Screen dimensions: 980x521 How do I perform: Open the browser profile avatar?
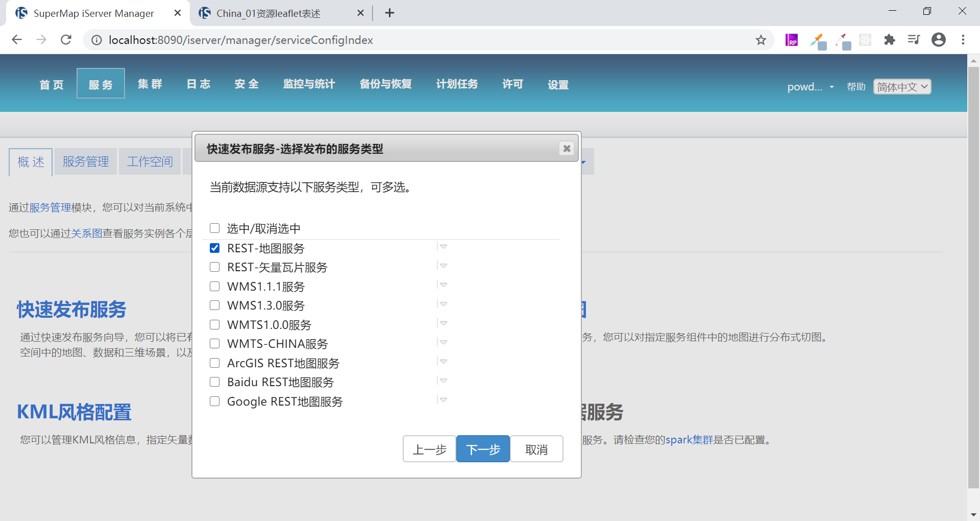[939, 40]
